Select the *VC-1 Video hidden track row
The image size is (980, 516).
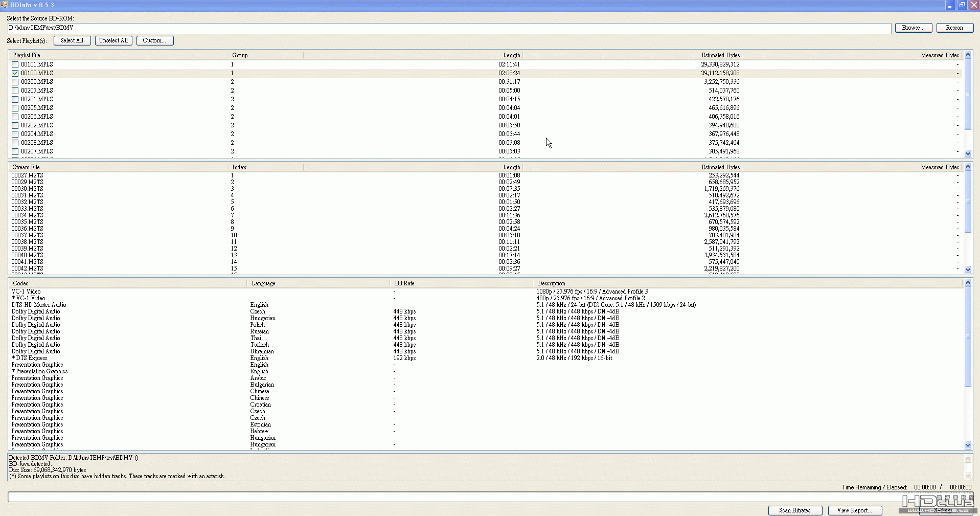point(486,298)
